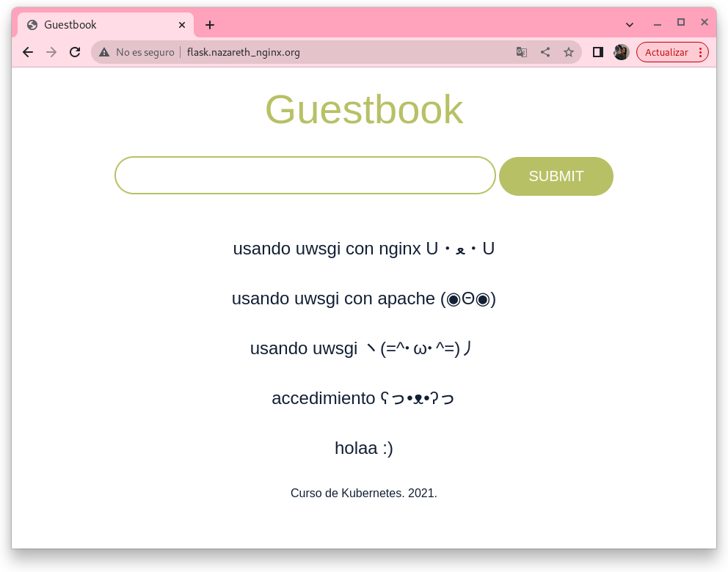Click the forward navigation arrow
Viewport: 728px width, 572px height.
[x=51, y=52]
